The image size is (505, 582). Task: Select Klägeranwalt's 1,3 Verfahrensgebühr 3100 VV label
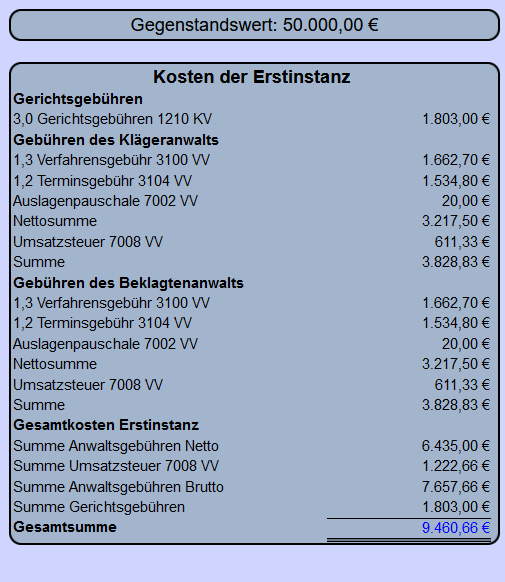[111, 160]
